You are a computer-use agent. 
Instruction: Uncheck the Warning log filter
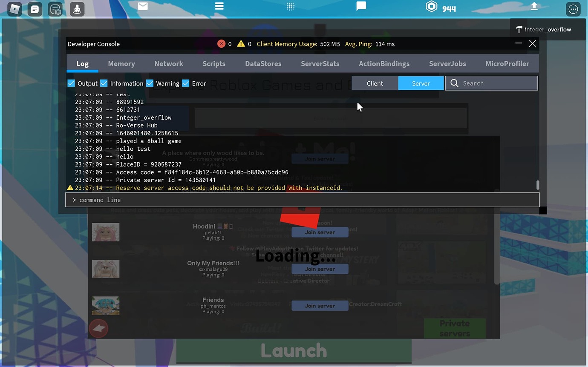click(x=150, y=83)
